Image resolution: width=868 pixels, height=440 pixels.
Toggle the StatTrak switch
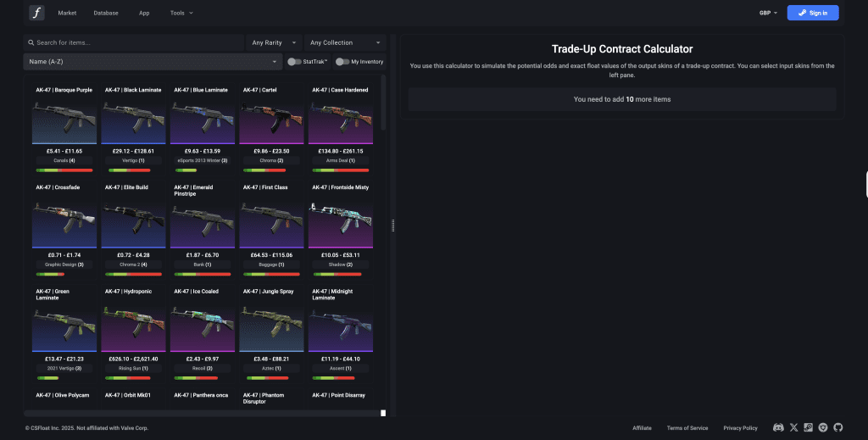[294, 61]
